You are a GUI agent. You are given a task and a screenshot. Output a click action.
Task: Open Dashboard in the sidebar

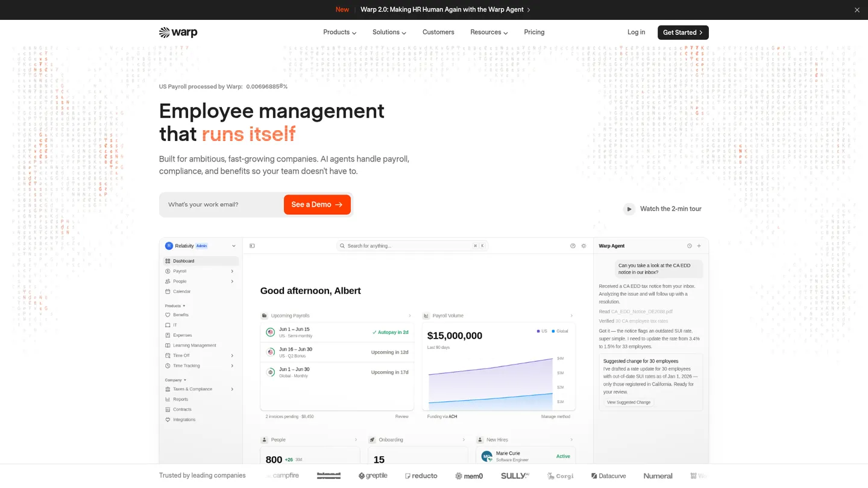pos(201,261)
